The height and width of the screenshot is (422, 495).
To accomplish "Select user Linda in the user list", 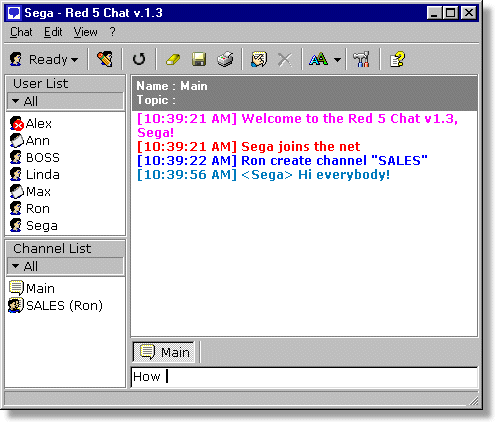I will 35,175.
